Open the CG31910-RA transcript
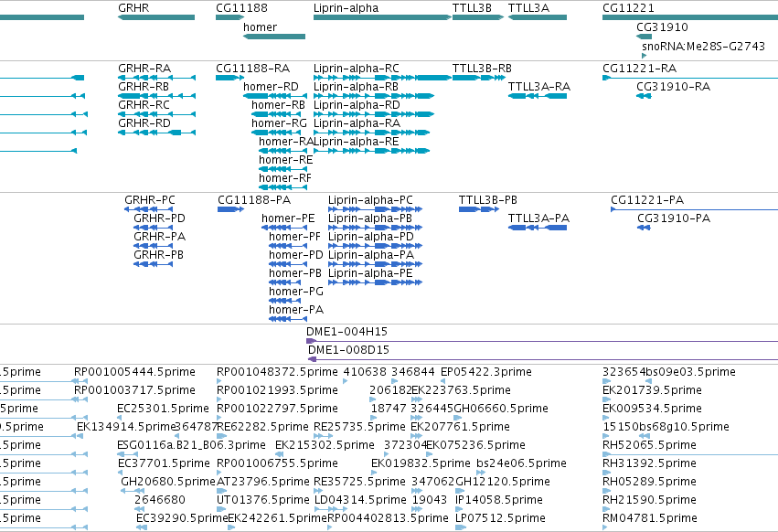778x532 pixels. coord(644,96)
